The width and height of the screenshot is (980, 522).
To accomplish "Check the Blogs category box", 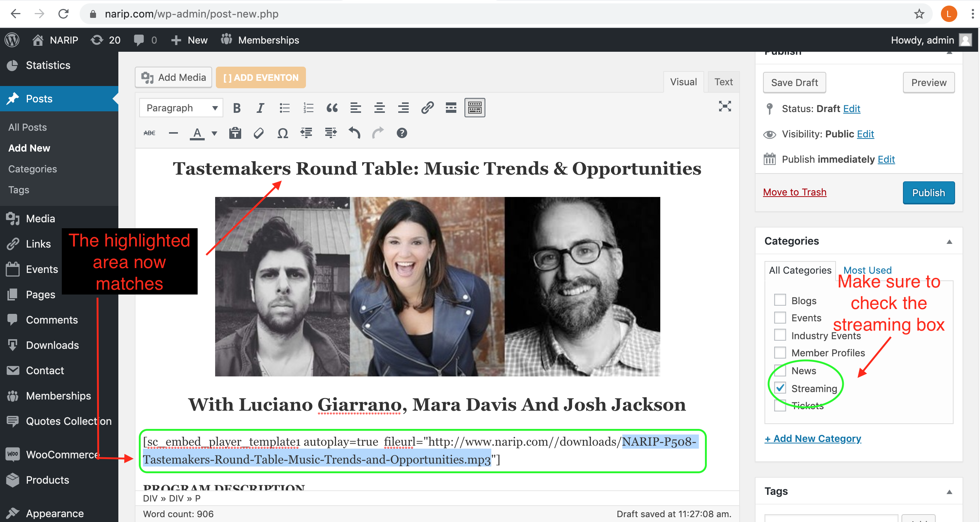I will [780, 300].
